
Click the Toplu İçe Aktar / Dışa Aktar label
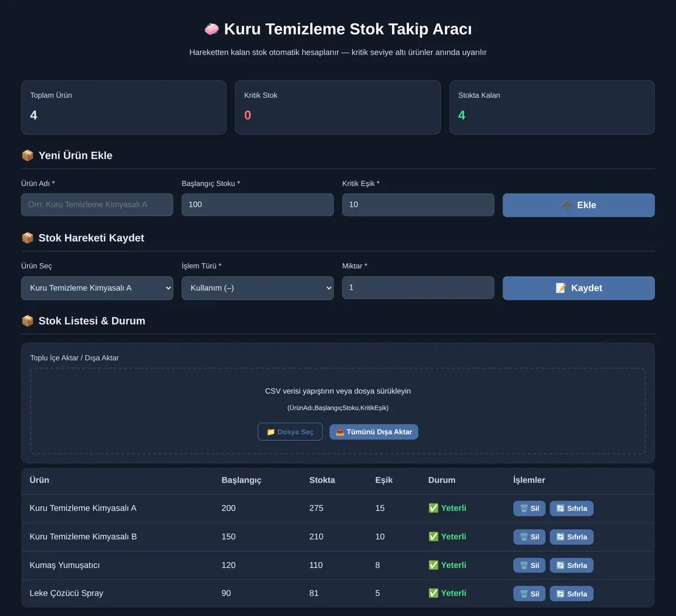click(x=74, y=358)
